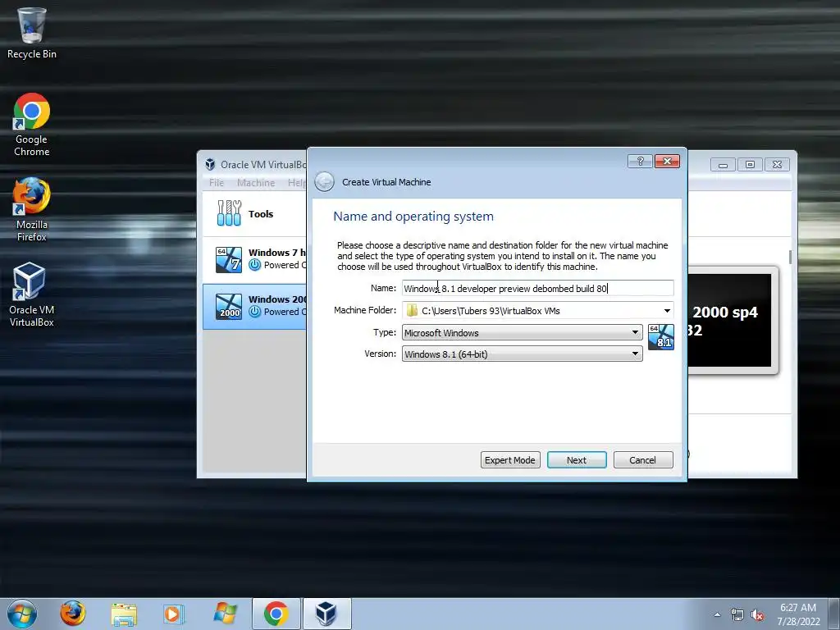Select the Oracle VM VirtualBox desktop shortcut
This screenshot has width=840, height=630.
pyautogui.click(x=32, y=294)
